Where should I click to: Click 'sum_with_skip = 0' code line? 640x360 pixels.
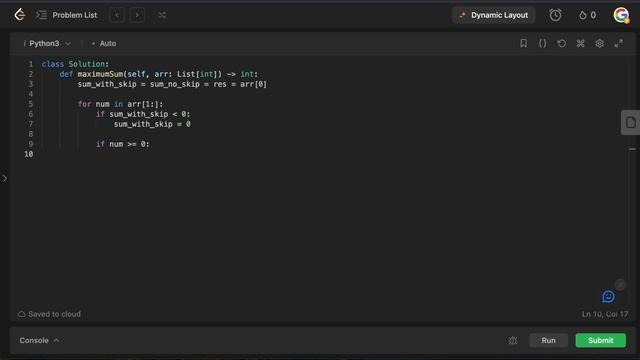[x=152, y=124]
